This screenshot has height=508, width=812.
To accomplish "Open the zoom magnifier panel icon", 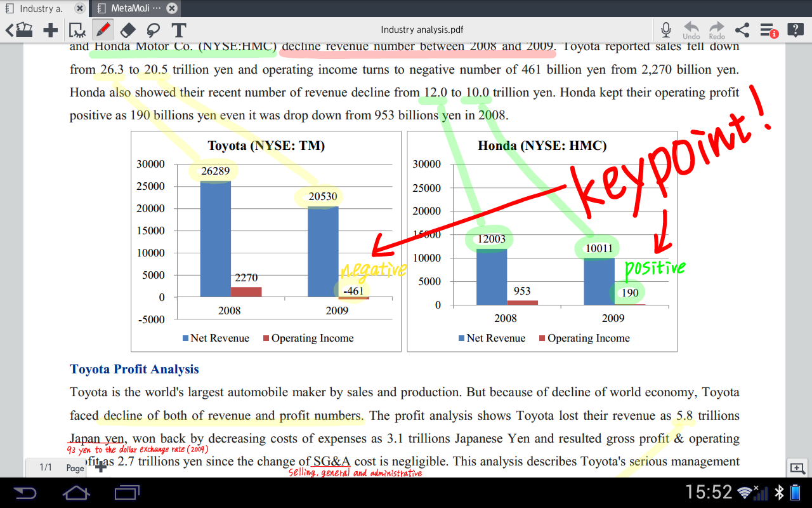I will pyautogui.click(x=797, y=468).
